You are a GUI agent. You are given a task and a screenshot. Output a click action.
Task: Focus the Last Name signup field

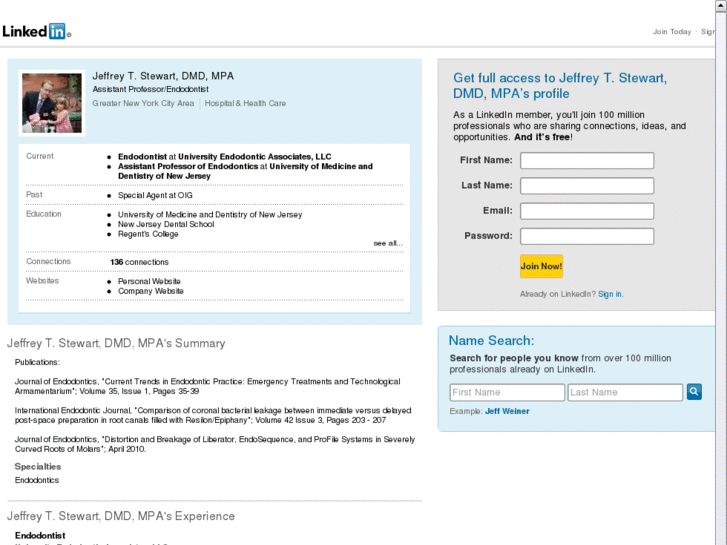587,186
